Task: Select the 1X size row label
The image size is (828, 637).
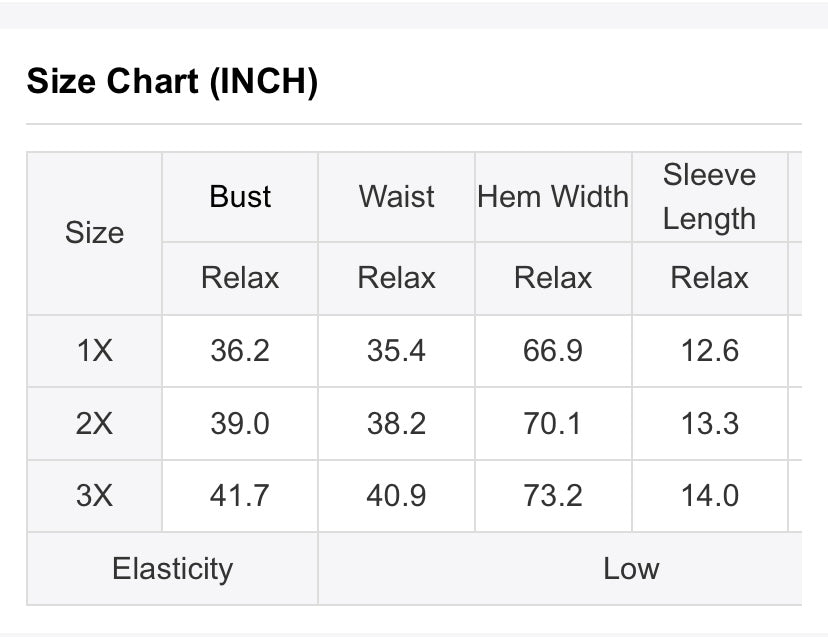Action: 95,351
